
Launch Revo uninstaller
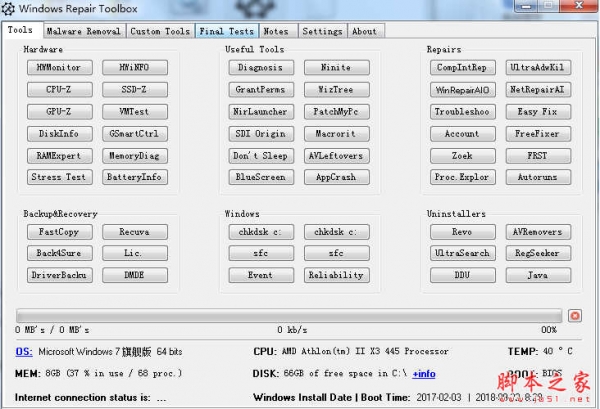[463, 232]
